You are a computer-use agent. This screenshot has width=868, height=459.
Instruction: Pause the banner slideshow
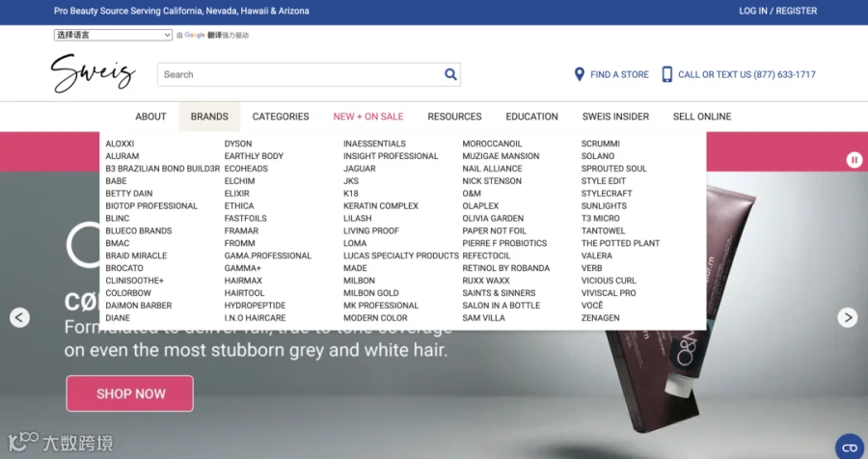click(854, 160)
